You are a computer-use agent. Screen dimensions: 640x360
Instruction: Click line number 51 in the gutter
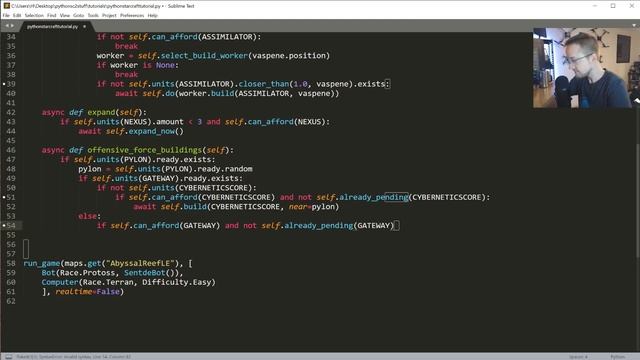click(11, 197)
